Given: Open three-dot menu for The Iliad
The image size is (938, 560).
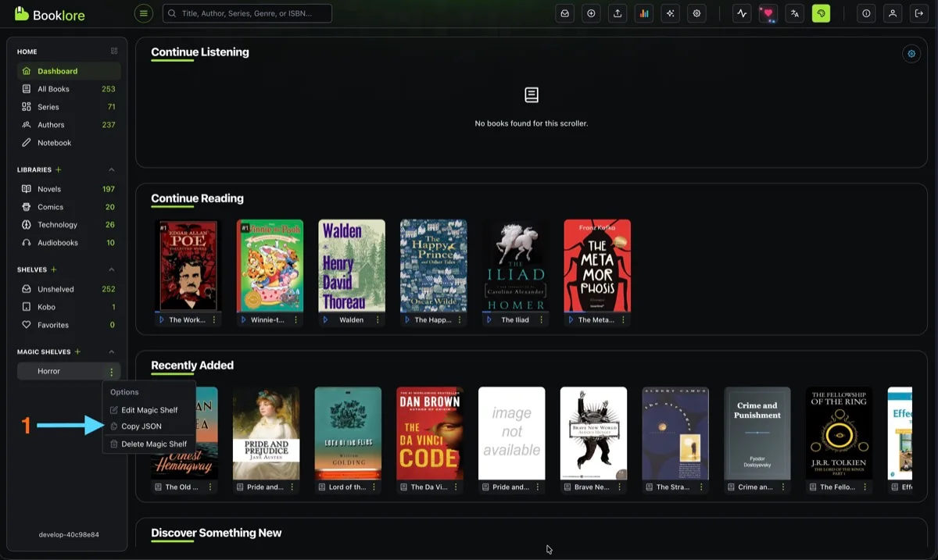Looking at the screenshot, I should tap(542, 320).
